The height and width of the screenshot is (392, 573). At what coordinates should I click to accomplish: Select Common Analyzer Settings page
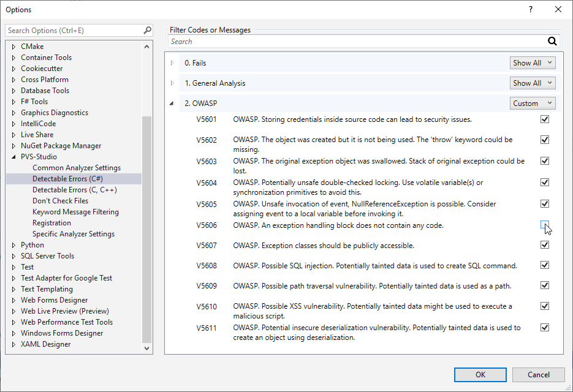coord(77,168)
